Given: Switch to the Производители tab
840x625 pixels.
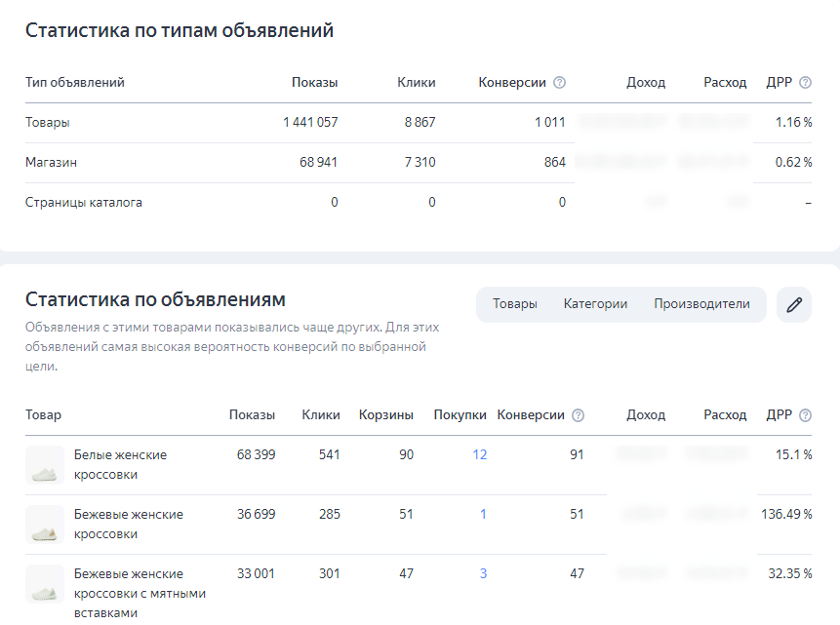Looking at the screenshot, I should (x=701, y=304).
